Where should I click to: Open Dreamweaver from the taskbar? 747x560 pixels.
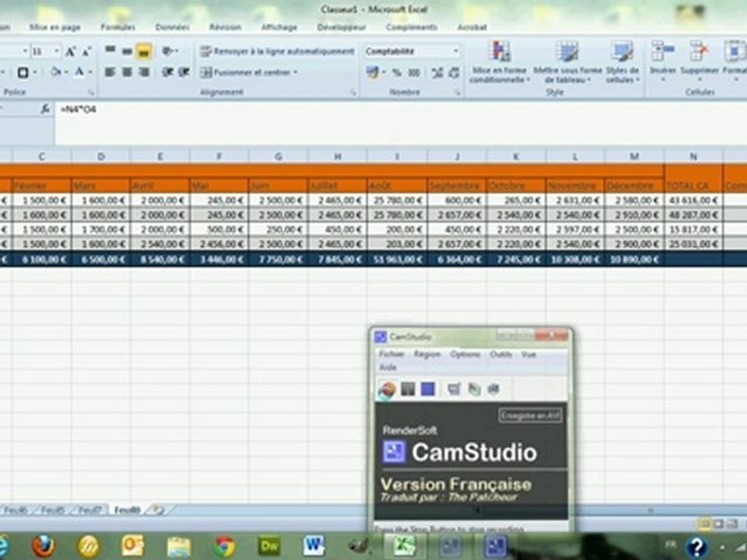(x=269, y=546)
